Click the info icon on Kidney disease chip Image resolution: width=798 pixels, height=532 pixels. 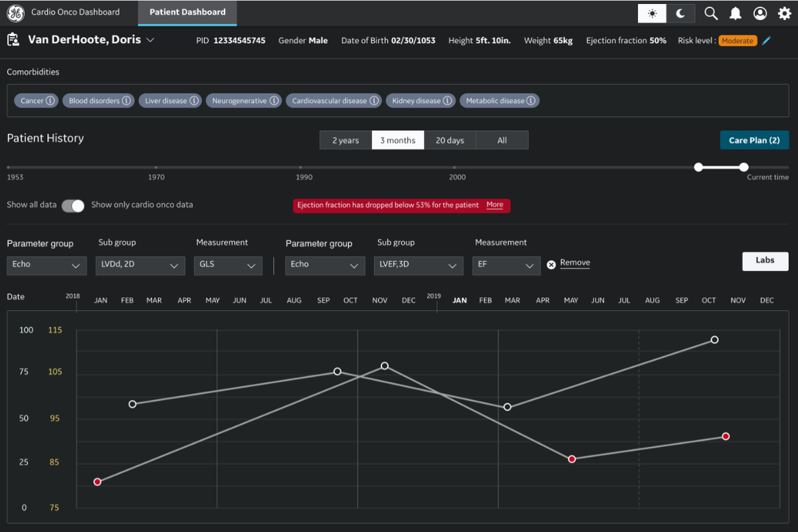click(x=447, y=101)
